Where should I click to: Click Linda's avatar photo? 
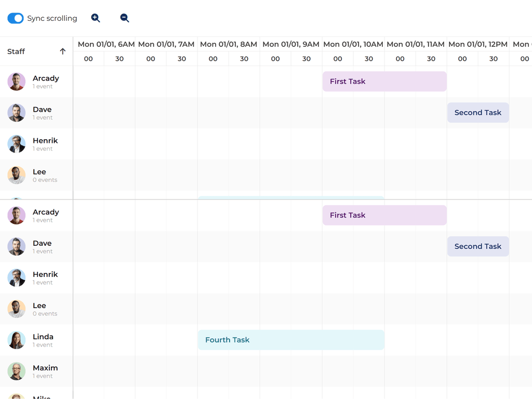(x=16, y=340)
